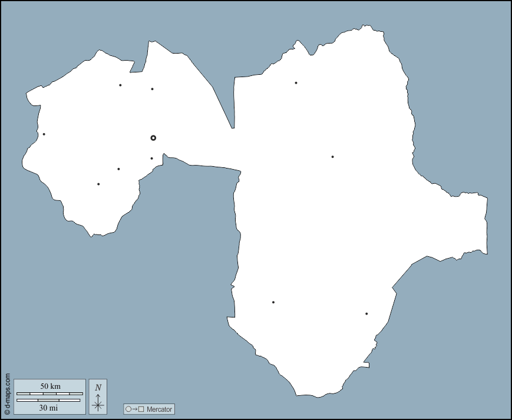Viewport: 512px width, 420px height.
Task: Click the 30 mi scale label
Action: [49, 408]
